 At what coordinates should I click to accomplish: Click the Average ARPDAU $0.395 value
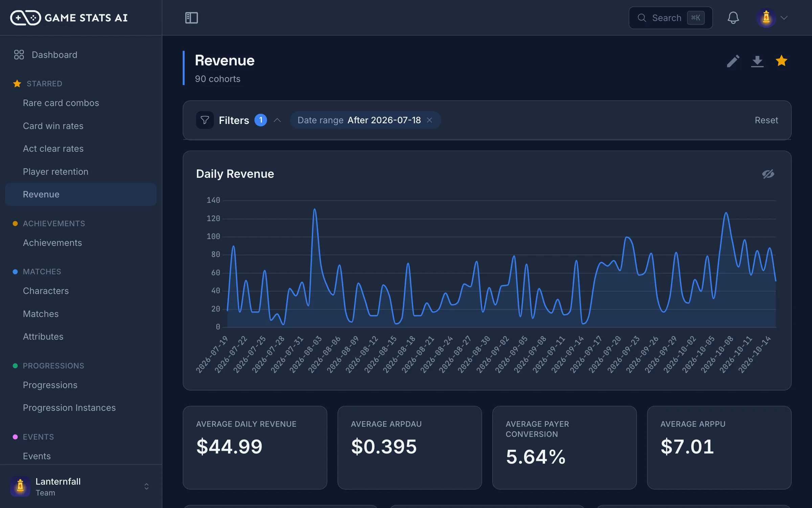tap(384, 446)
